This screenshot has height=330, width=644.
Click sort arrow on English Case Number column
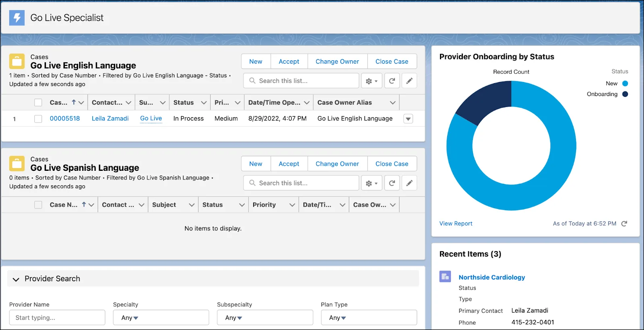pos(74,102)
